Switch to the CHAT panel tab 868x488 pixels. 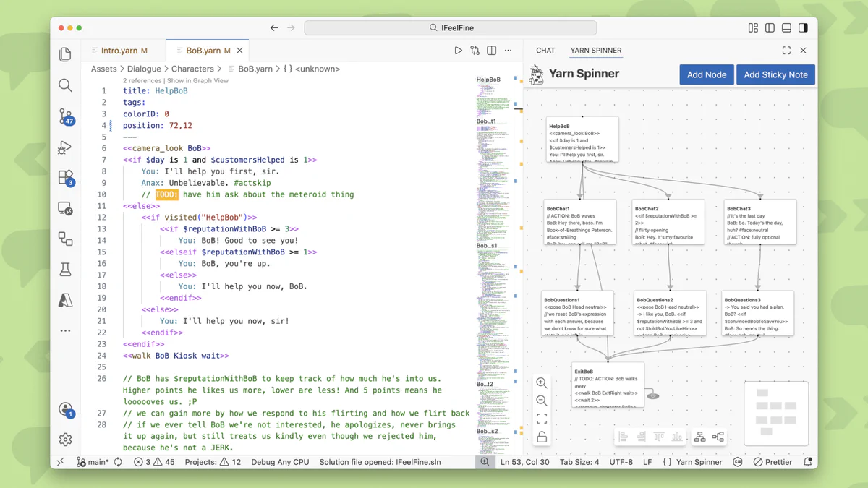pos(545,51)
